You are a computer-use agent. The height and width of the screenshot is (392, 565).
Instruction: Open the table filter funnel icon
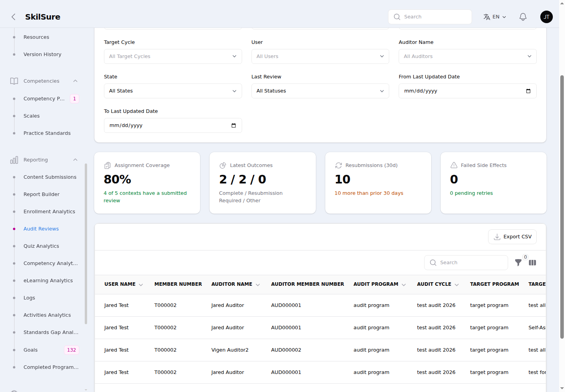coord(518,263)
